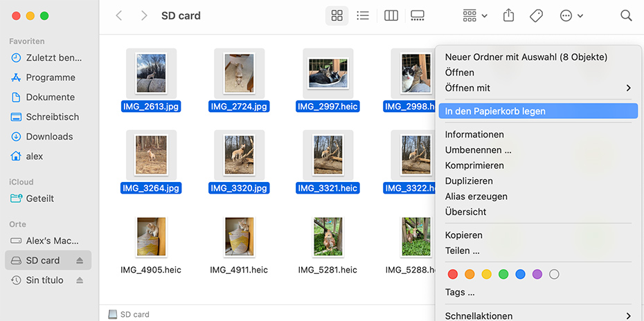Select Komprimieren from context menu

pyautogui.click(x=474, y=165)
